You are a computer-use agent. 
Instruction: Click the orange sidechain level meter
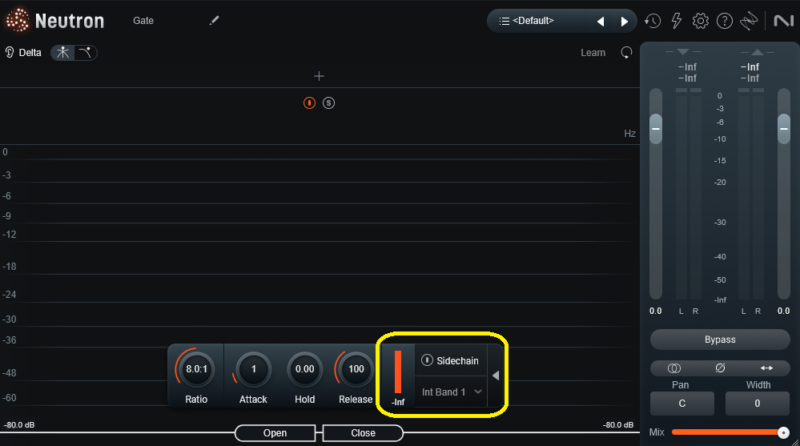(x=398, y=372)
